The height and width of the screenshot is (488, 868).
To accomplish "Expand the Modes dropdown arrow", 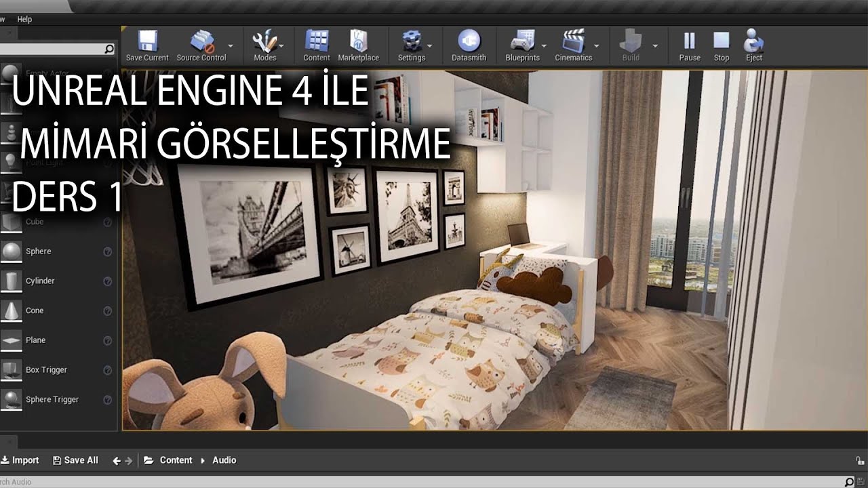I will (281, 46).
